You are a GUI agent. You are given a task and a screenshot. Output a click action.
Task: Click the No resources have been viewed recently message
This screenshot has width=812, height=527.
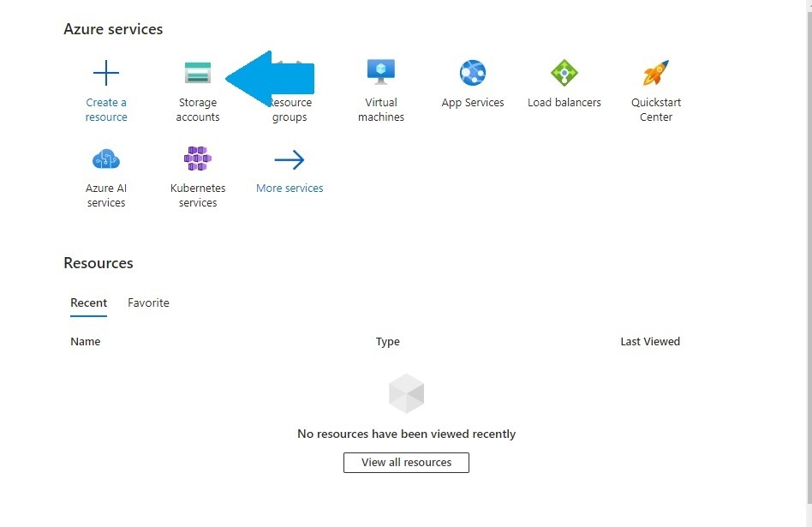click(407, 434)
